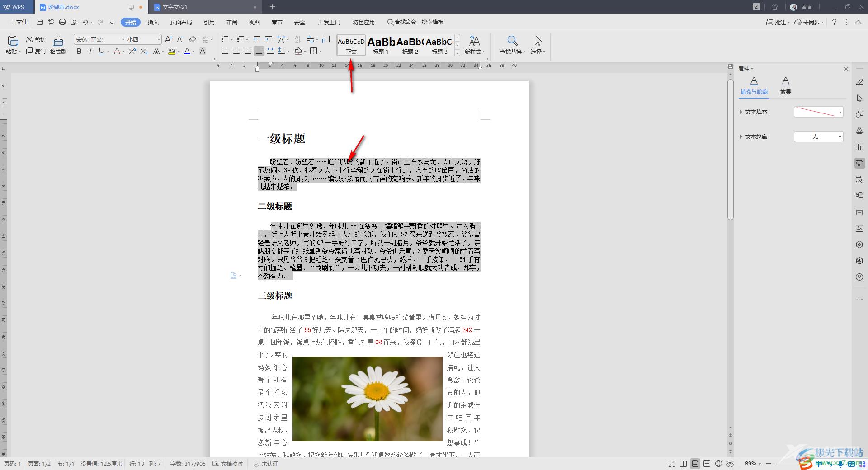Click the Copy (复制) button
Image resolution: width=868 pixels, height=470 pixels.
pos(36,51)
